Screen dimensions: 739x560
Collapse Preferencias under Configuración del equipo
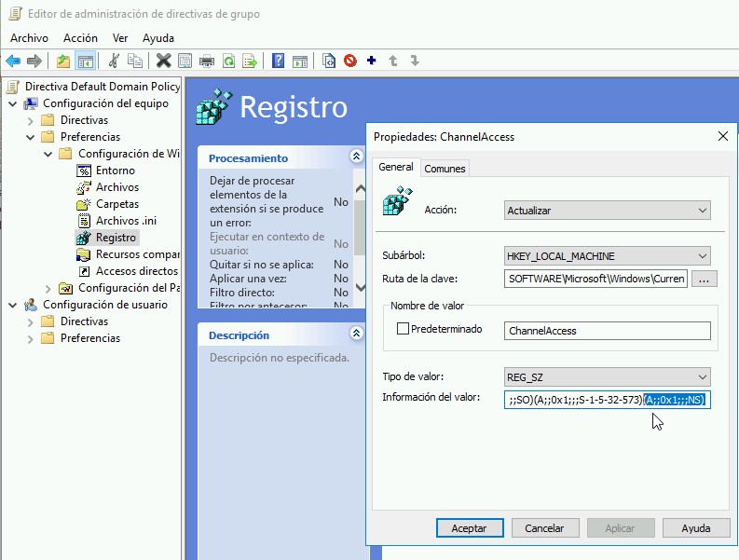click(30, 137)
